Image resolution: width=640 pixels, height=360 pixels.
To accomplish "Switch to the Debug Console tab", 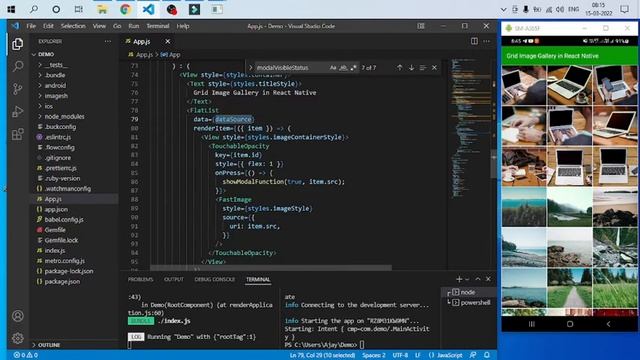I will (215, 280).
